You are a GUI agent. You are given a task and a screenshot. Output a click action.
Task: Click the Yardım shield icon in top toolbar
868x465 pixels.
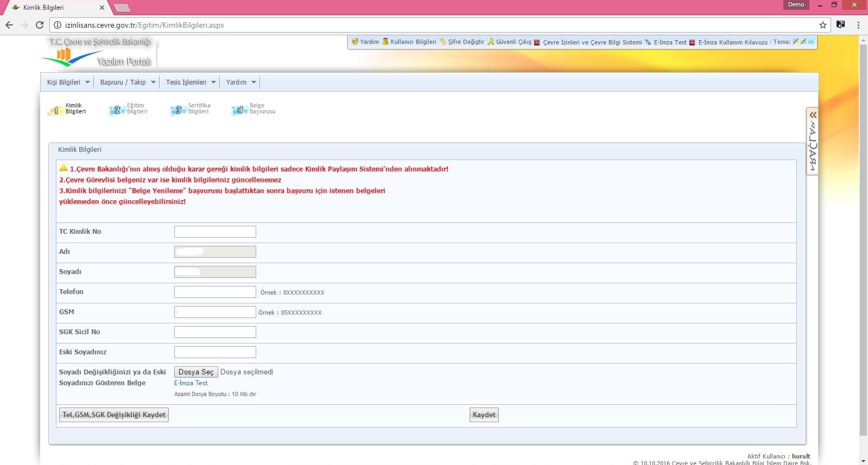coord(355,42)
